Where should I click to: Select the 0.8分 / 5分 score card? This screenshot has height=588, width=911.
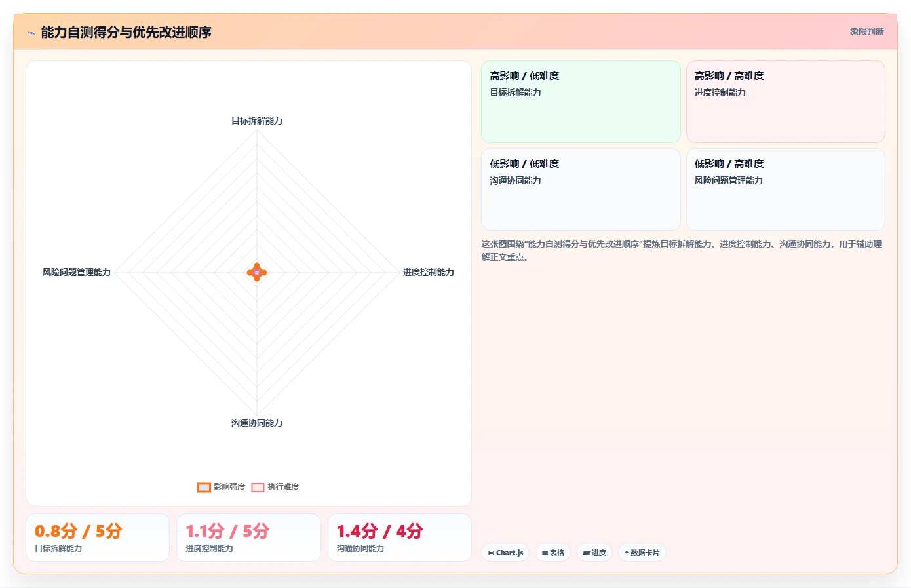point(98,538)
